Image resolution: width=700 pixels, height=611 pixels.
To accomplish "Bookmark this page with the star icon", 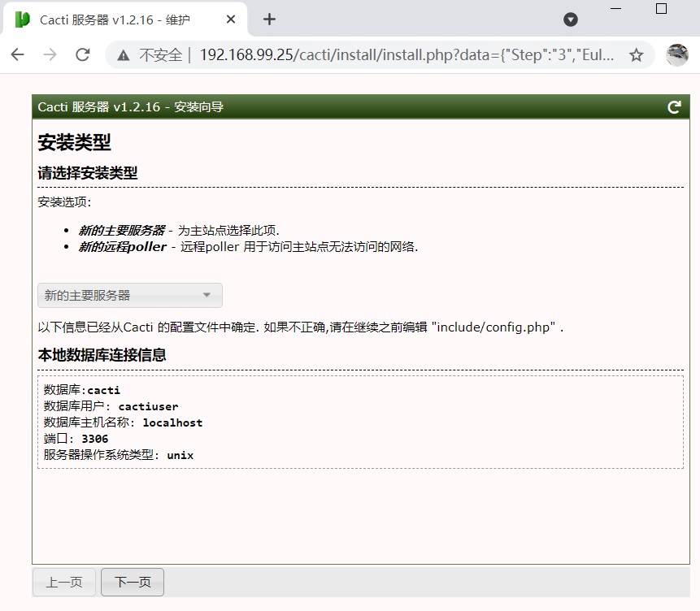I will [x=636, y=55].
